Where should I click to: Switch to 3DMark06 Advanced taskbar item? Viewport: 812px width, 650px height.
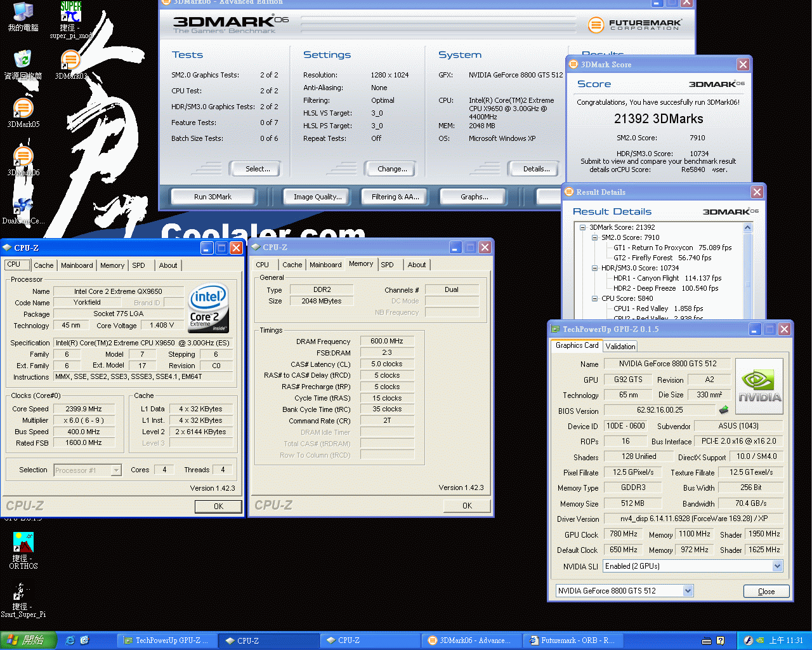coord(471,640)
